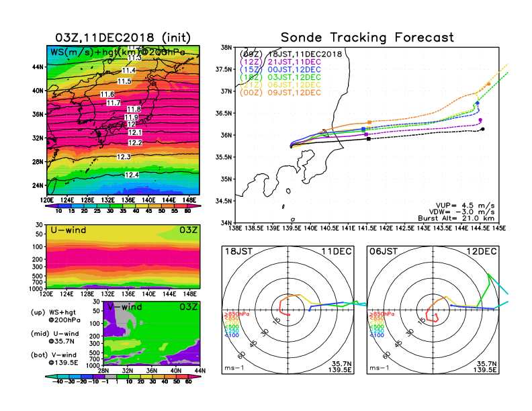Click the '12DEC' label on right hodograph
This screenshot has width=532, height=411.
[482, 251]
